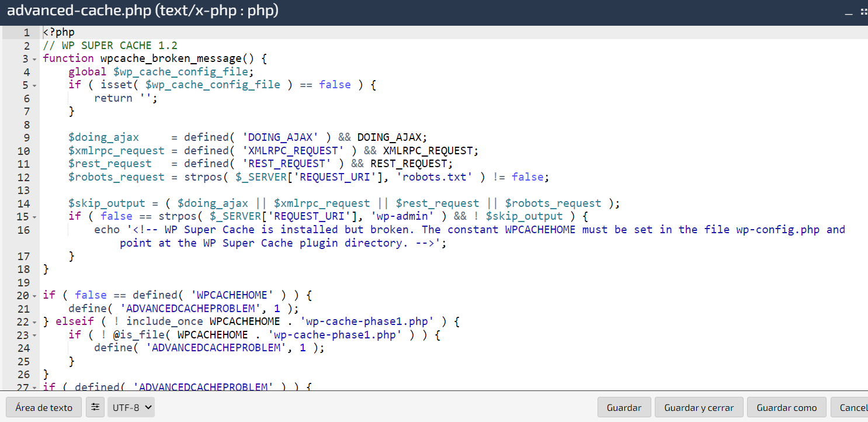Switch editor to Área de texto mode

coord(44,407)
